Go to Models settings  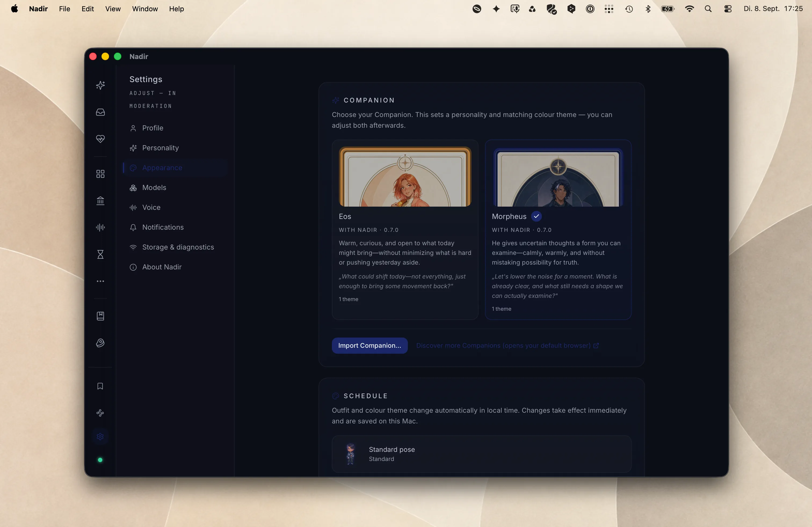(x=175, y=188)
